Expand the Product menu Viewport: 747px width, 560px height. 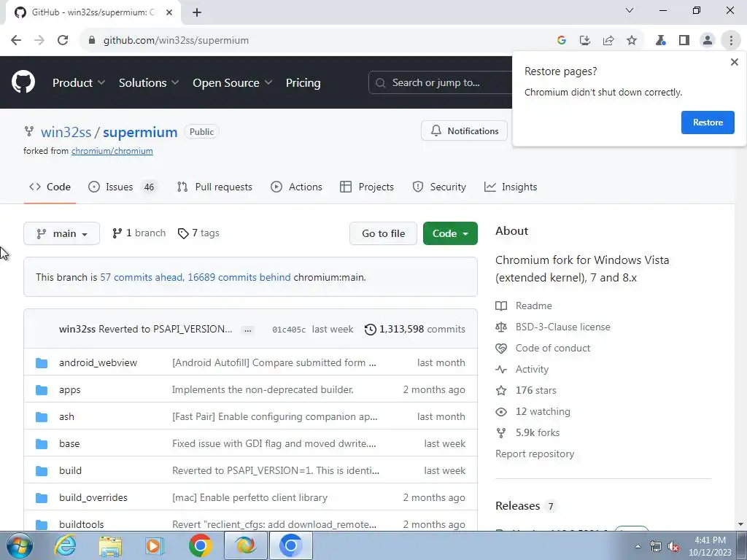tap(79, 83)
